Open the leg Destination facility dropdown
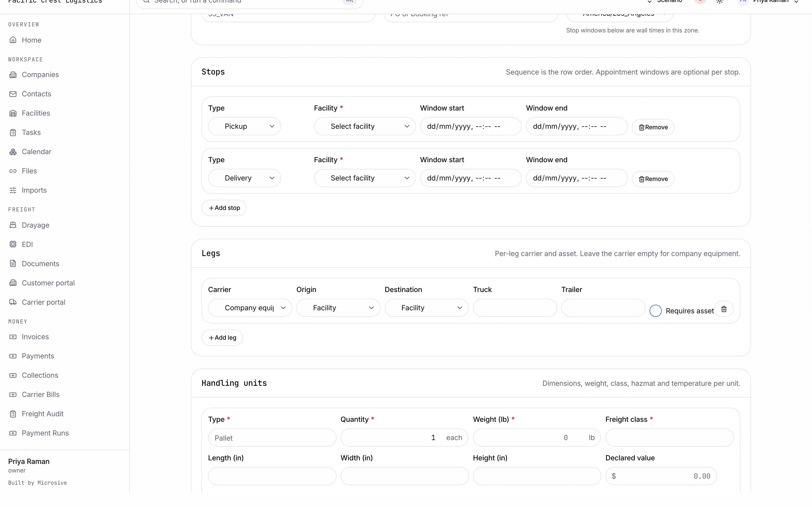This screenshot has height=507, width=812. [x=427, y=308]
